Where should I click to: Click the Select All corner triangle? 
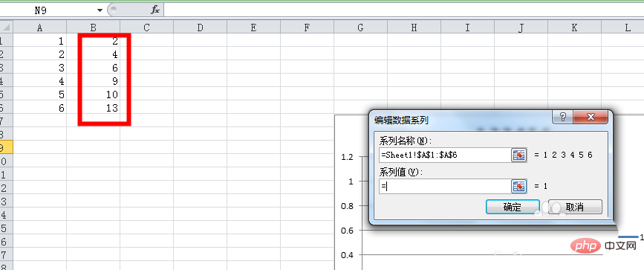(x=7, y=28)
